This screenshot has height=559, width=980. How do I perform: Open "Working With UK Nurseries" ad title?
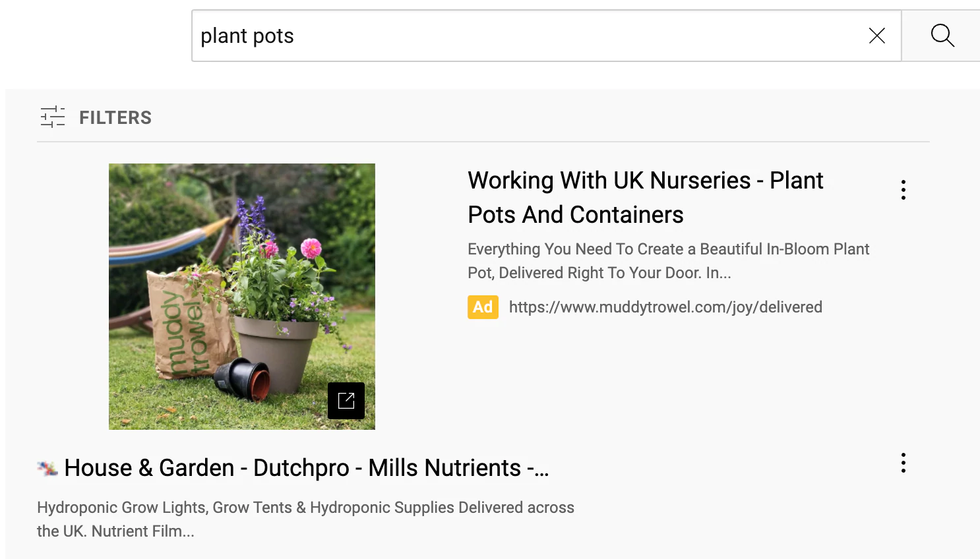645,197
